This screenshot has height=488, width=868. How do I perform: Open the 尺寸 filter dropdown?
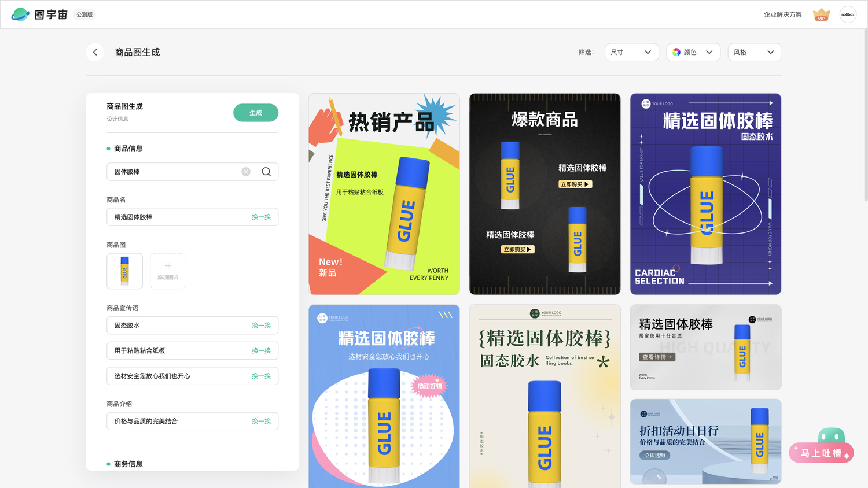point(631,52)
